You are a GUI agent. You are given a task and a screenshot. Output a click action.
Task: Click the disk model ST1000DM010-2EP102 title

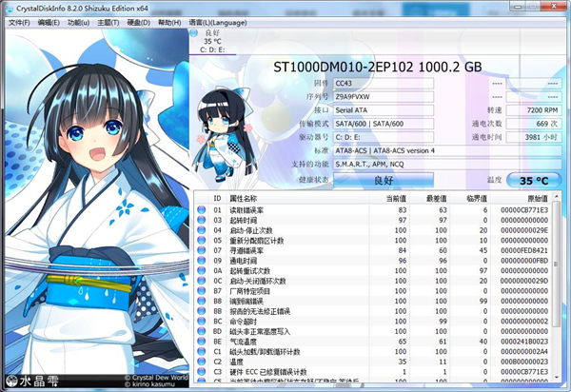click(x=377, y=67)
